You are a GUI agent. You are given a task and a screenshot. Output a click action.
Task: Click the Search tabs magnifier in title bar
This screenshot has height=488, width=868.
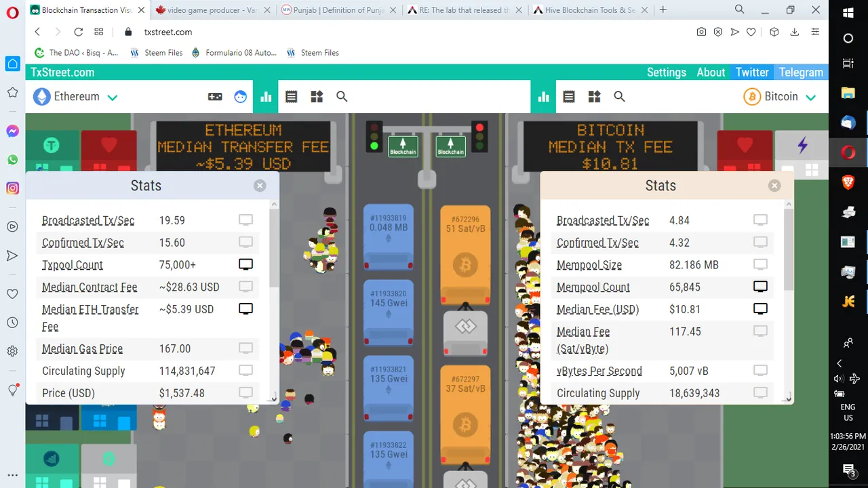(740, 9)
